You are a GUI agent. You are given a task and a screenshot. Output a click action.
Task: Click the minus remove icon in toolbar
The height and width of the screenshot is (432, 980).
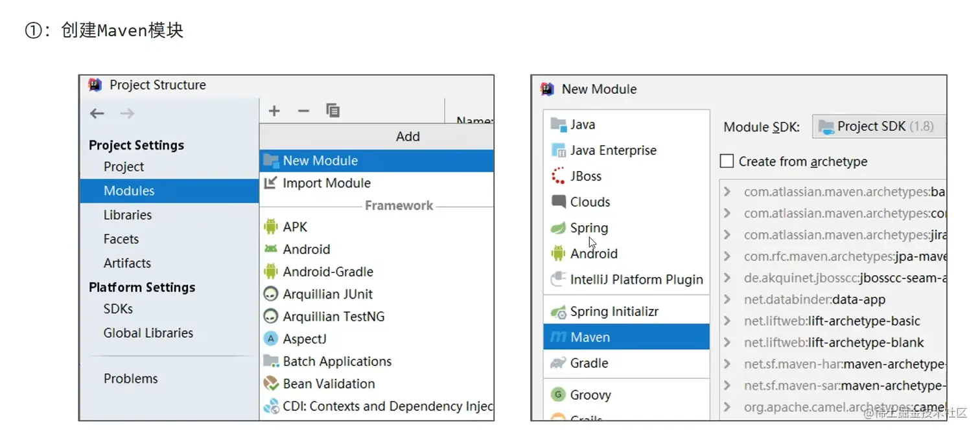[303, 111]
